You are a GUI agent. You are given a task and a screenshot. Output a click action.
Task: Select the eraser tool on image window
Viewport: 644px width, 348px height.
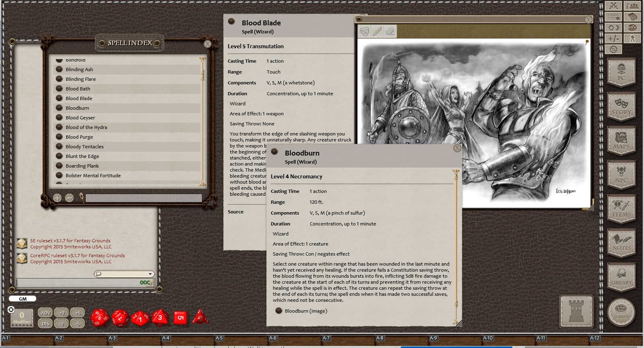pyautogui.click(x=390, y=31)
